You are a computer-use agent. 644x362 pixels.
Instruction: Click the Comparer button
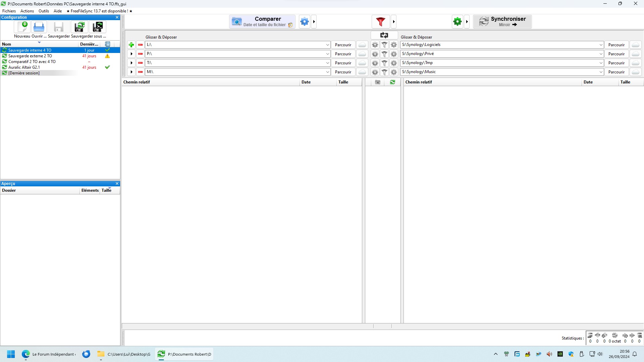[262, 22]
